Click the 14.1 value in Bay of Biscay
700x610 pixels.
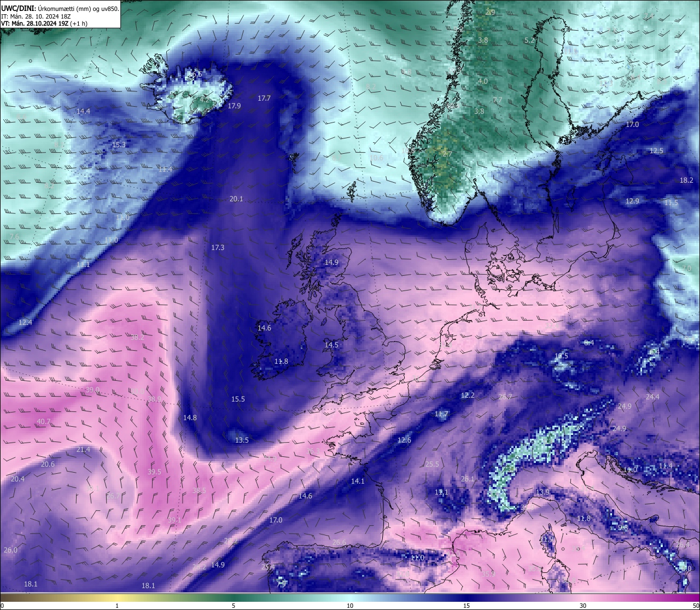pos(358,481)
